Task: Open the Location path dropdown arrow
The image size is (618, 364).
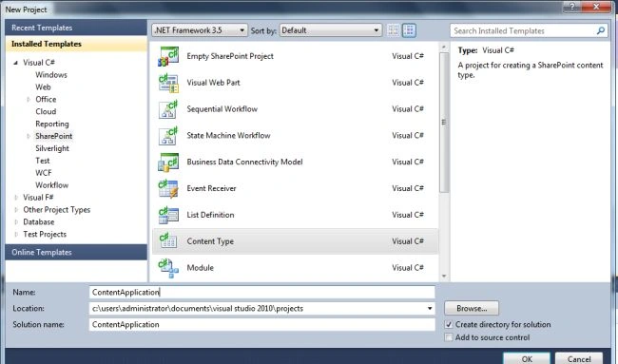Action: tap(430, 309)
